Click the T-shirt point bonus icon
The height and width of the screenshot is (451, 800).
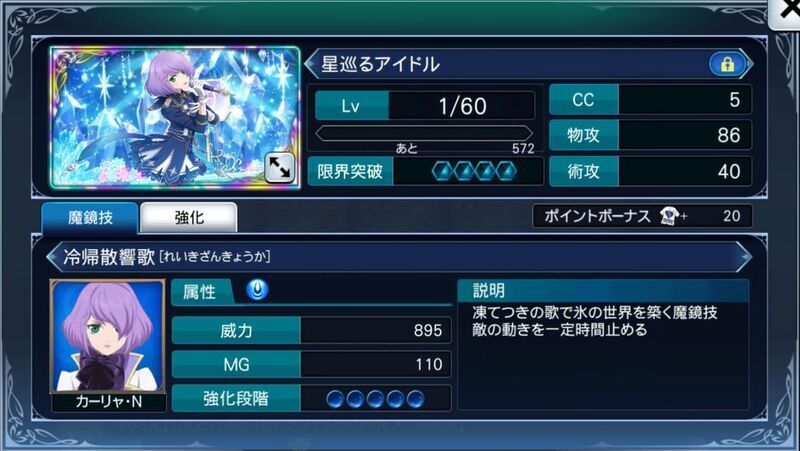coord(668,216)
